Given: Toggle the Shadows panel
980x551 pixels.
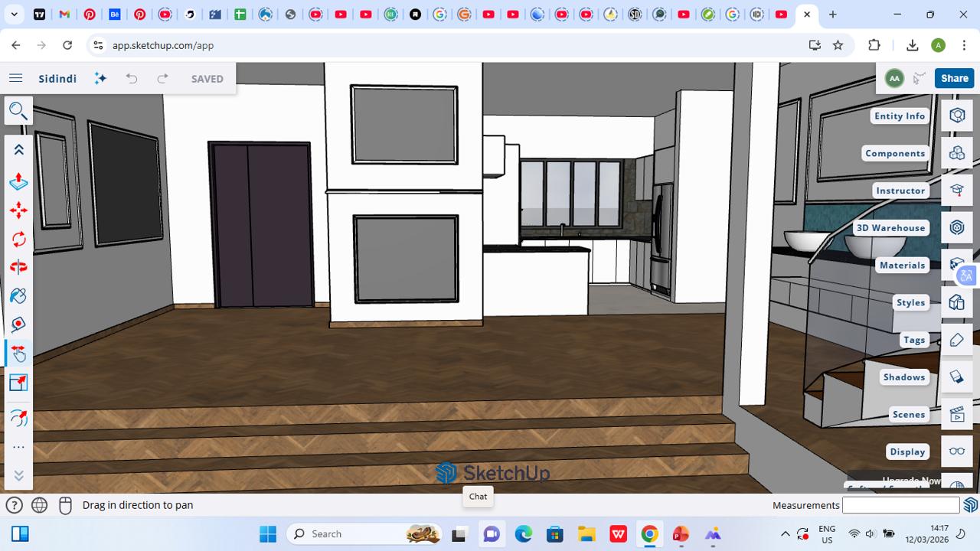Looking at the screenshot, I should point(956,377).
